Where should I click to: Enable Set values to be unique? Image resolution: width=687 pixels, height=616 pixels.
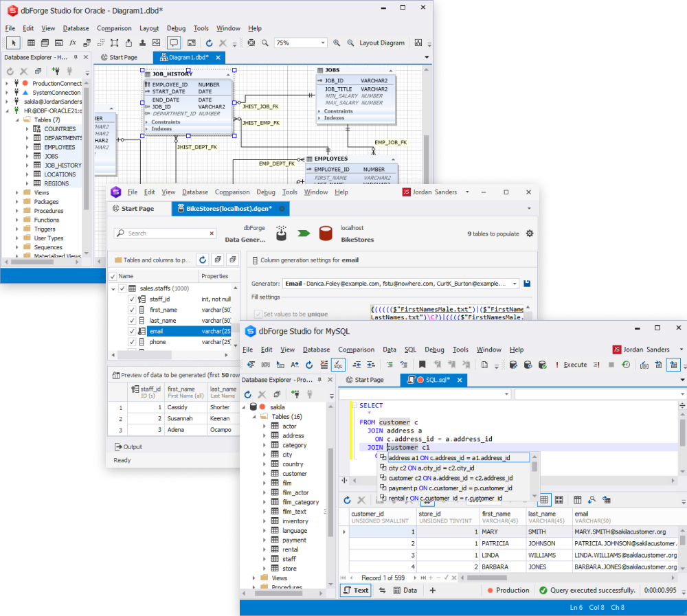tap(258, 314)
